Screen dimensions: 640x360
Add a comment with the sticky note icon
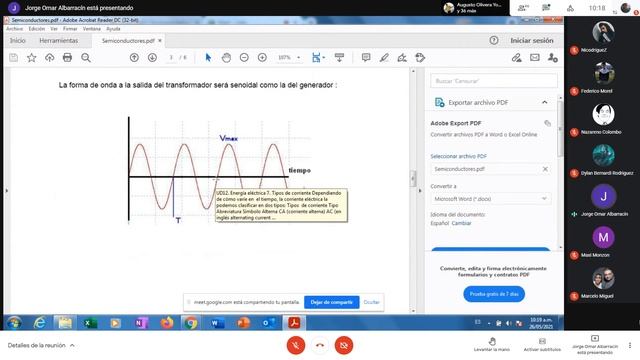[x=366, y=58]
